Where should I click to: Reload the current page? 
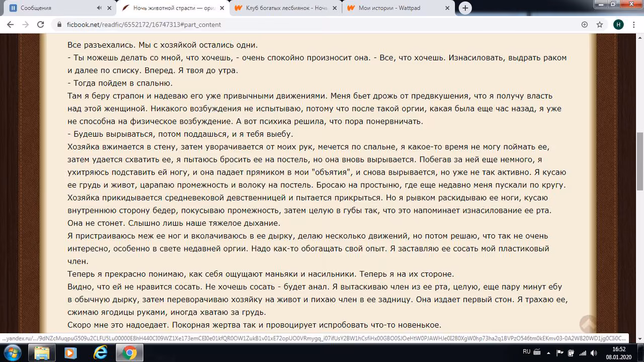click(42, 25)
